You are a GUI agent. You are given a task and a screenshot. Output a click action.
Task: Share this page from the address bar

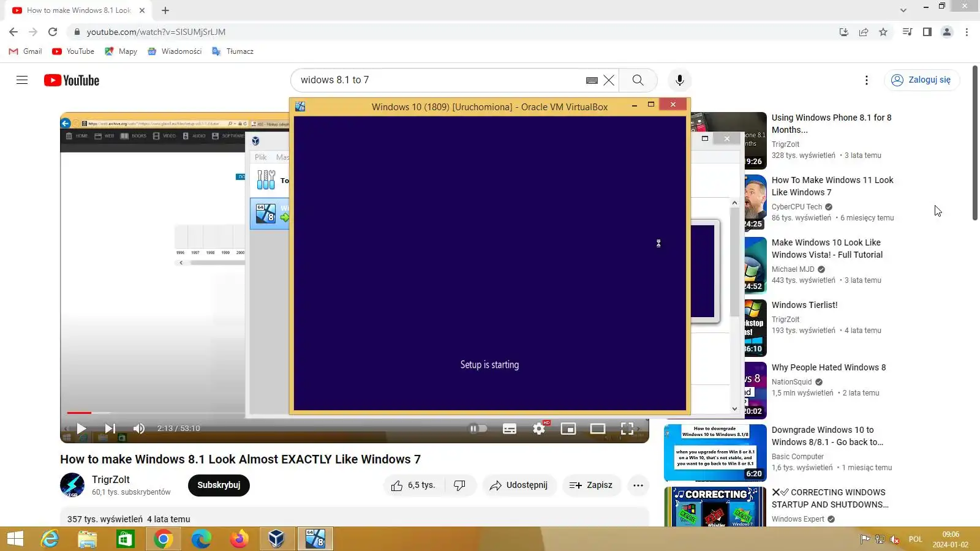[x=864, y=32]
